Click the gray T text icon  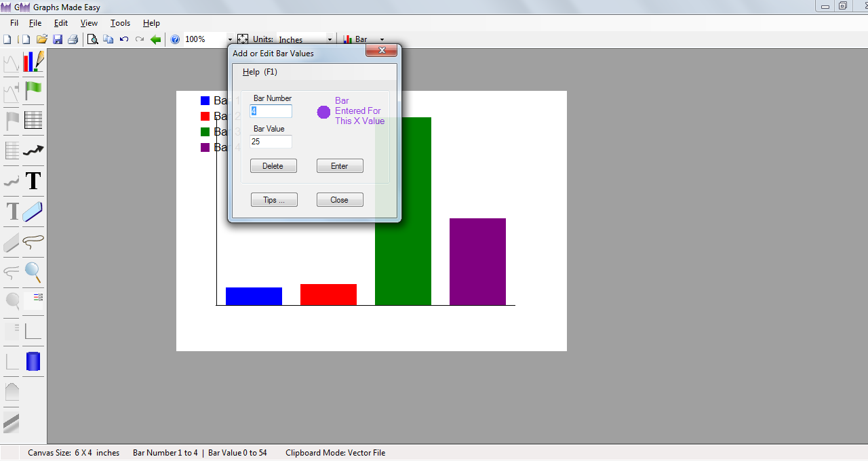click(x=12, y=212)
